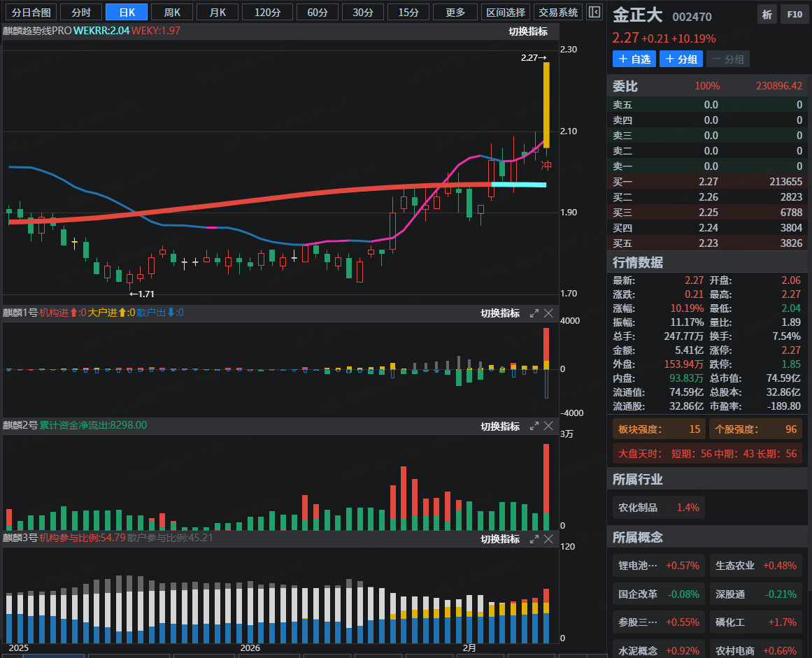The height and width of the screenshot is (658, 812).
Task: Select the 60分 timeframe tab
Action: (317, 13)
